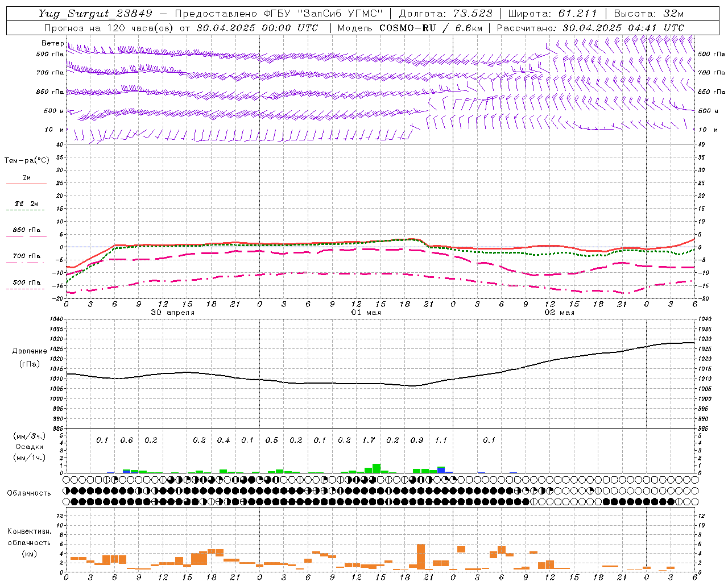The image size is (728, 582).
Task: Select the text Предоставлено ФГБУ "ЗапСиб УГМС"
Action: click(x=279, y=14)
